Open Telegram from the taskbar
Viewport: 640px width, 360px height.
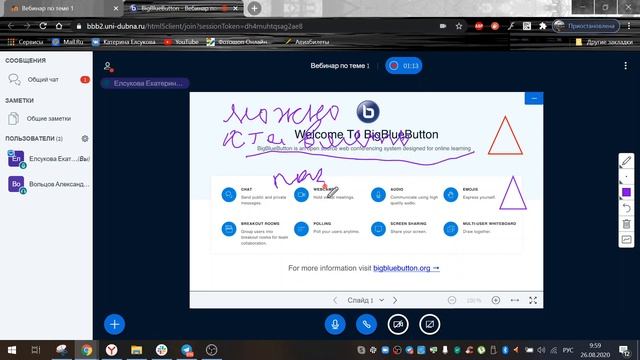[x=187, y=350]
